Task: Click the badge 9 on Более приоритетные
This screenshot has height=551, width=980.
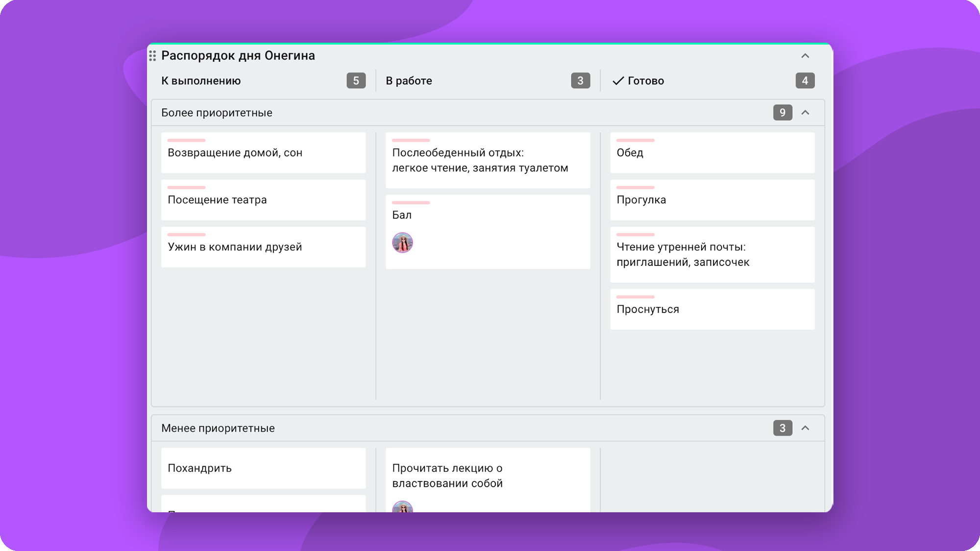Action: tap(783, 113)
